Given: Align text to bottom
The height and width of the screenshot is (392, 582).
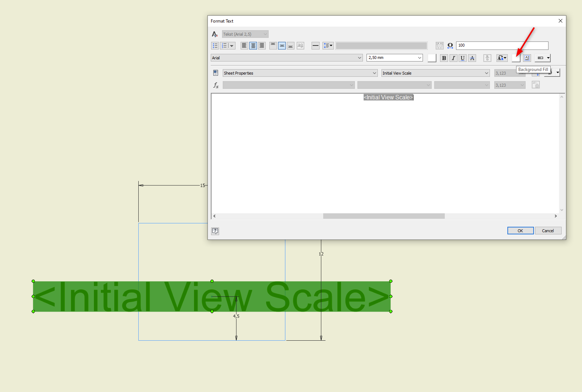Looking at the screenshot, I should pyautogui.click(x=290, y=45).
